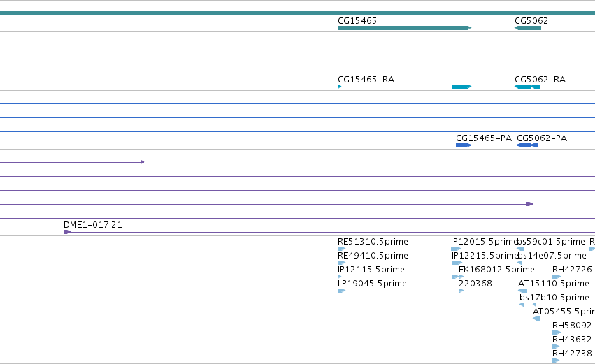Screen dimensions: 595x364
Task: Click the RE51310.5prime EST label
Action: coord(373,242)
